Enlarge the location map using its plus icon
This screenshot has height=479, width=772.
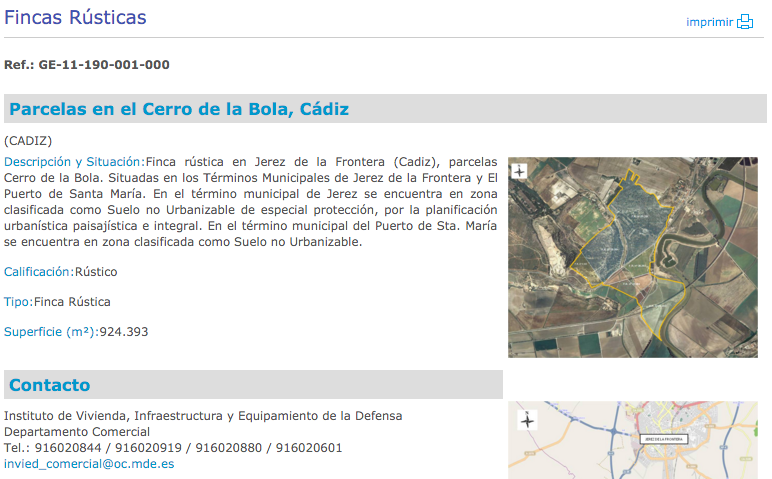(x=527, y=421)
